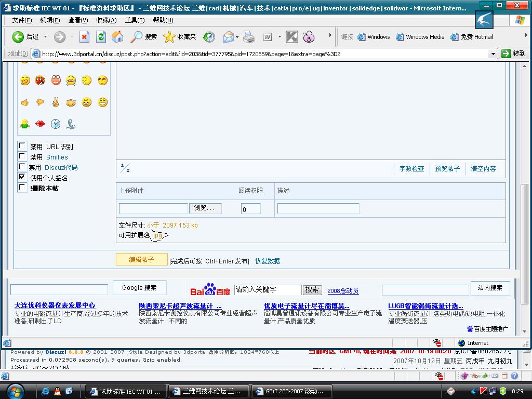The image size is (532, 399).
Task: Click the 预览帖子 link
Action: [x=447, y=169]
